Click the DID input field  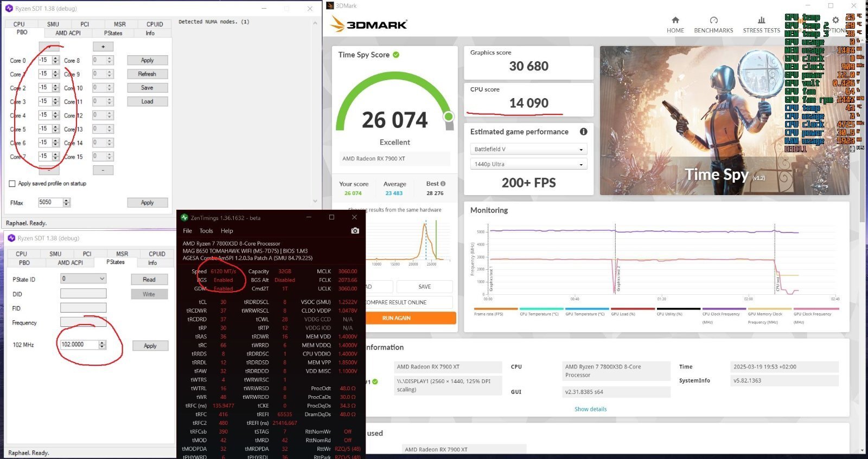83,294
